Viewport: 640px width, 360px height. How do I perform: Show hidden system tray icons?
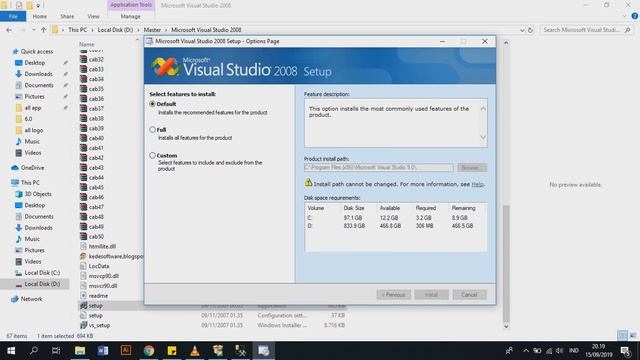526,351
